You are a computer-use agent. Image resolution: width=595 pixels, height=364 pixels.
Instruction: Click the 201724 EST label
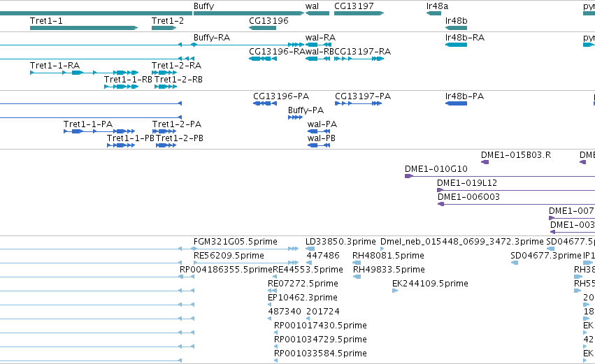click(x=323, y=312)
